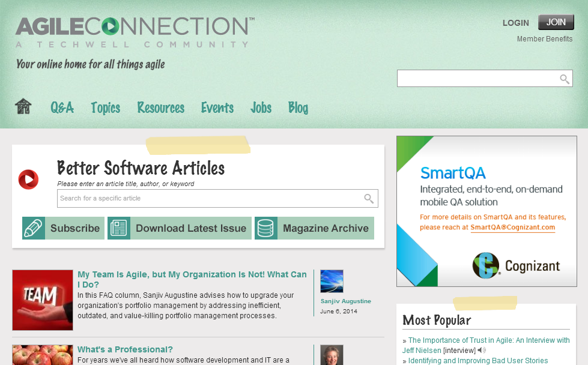Click the top site search magnifier icon
Viewport: 588px width, 365px height.
565,79
